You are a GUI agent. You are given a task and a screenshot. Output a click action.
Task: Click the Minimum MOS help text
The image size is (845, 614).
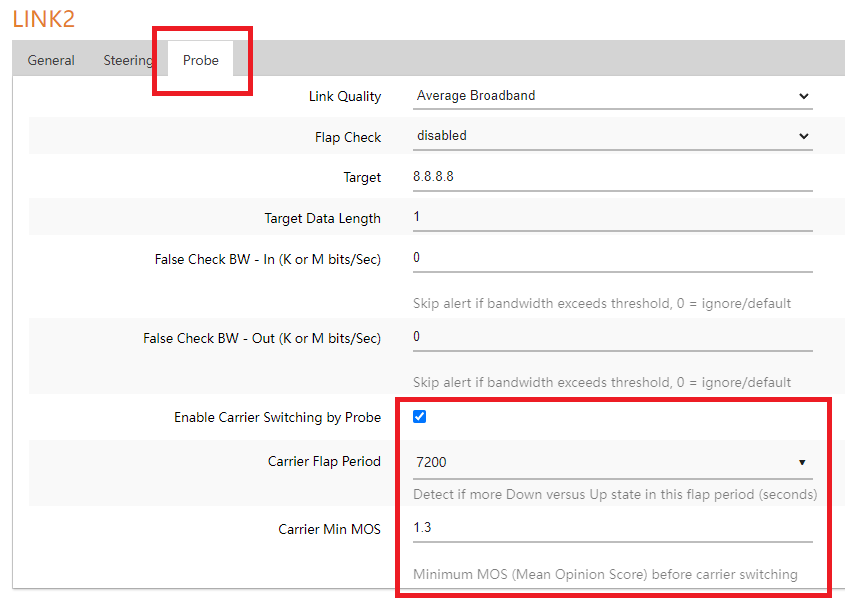pos(605,574)
